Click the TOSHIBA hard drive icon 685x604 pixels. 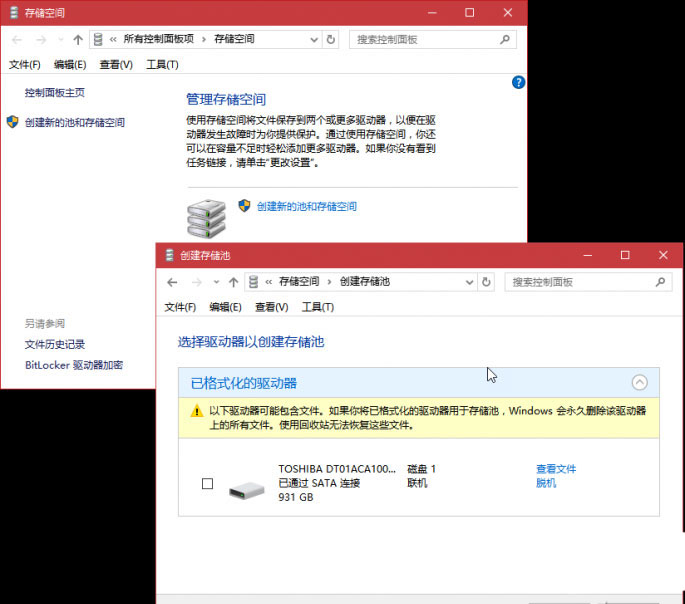[244, 490]
